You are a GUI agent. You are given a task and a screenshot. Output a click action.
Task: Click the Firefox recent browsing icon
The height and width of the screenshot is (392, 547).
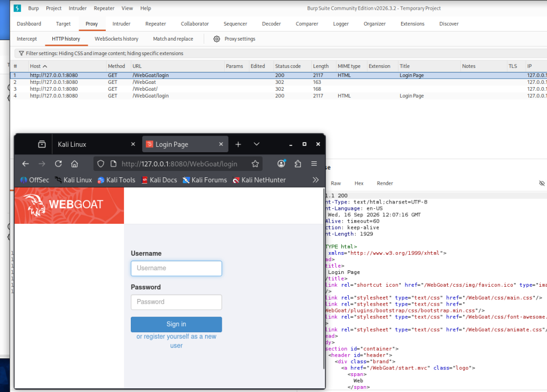(42, 144)
